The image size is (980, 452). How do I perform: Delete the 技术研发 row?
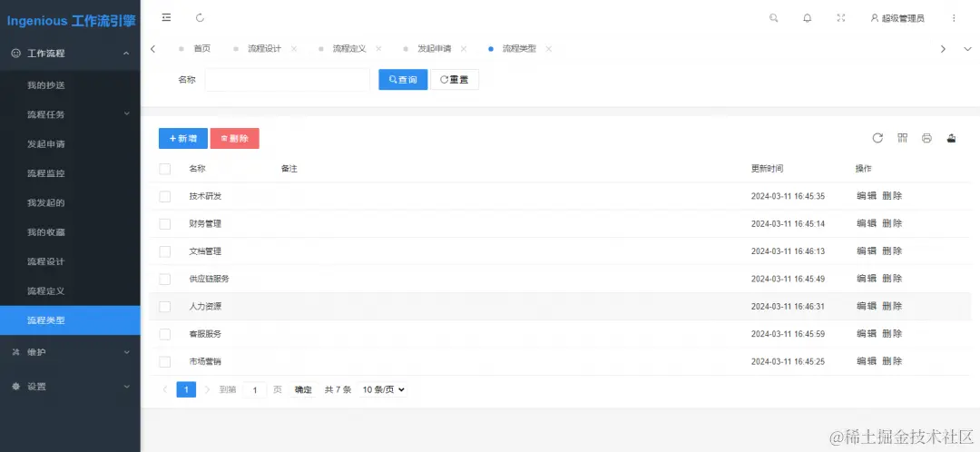893,196
